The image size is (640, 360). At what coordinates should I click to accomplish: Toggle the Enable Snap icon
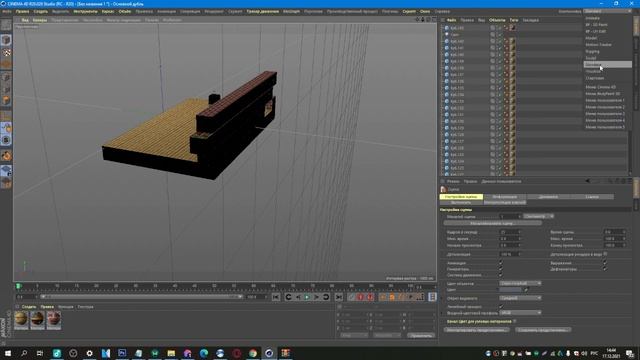6,156
